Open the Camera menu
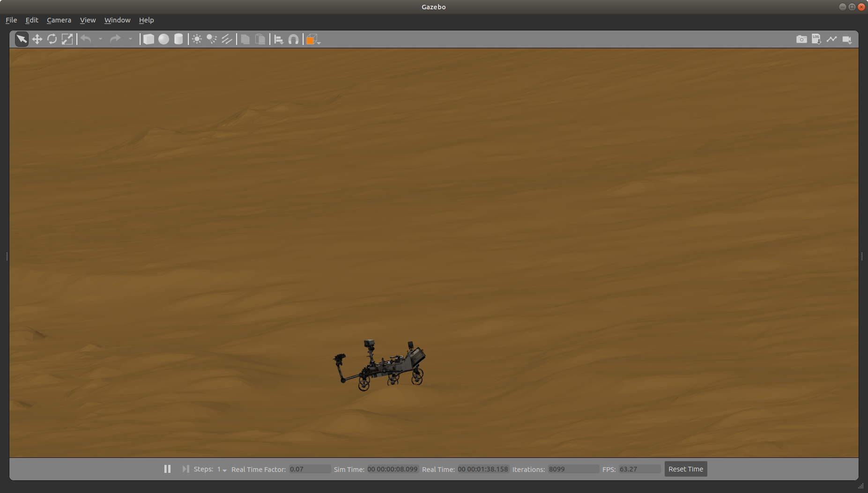This screenshot has height=493, width=868. point(59,20)
